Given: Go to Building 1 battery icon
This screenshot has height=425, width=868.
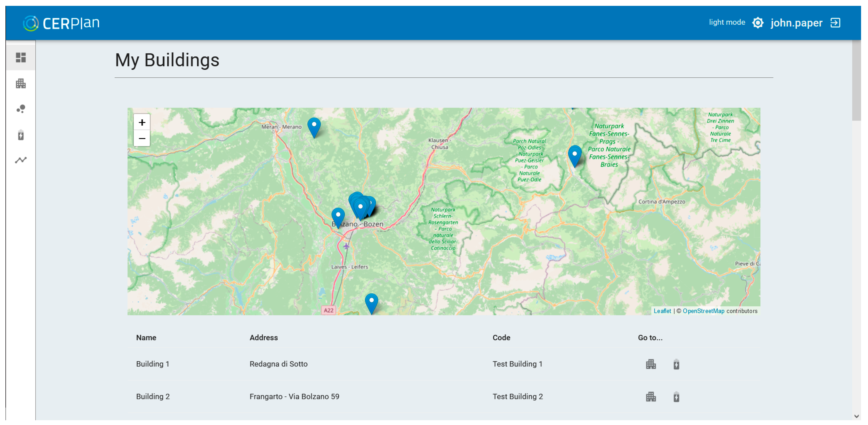Looking at the screenshot, I should 676,364.
